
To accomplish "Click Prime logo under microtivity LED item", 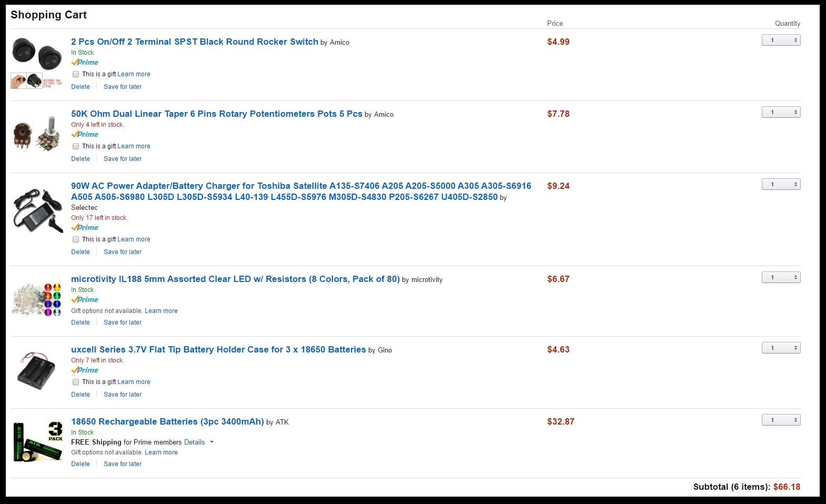I will click(85, 299).
